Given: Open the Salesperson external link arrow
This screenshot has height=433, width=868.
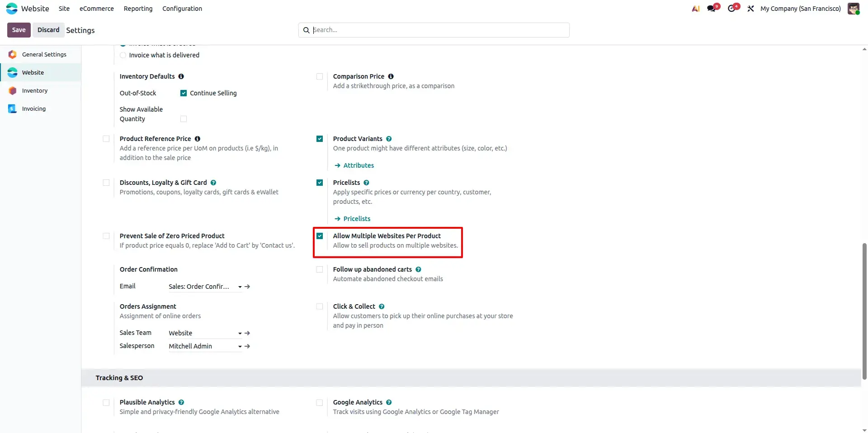Looking at the screenshot, I should pyautogui.click(x=247, y=346).
